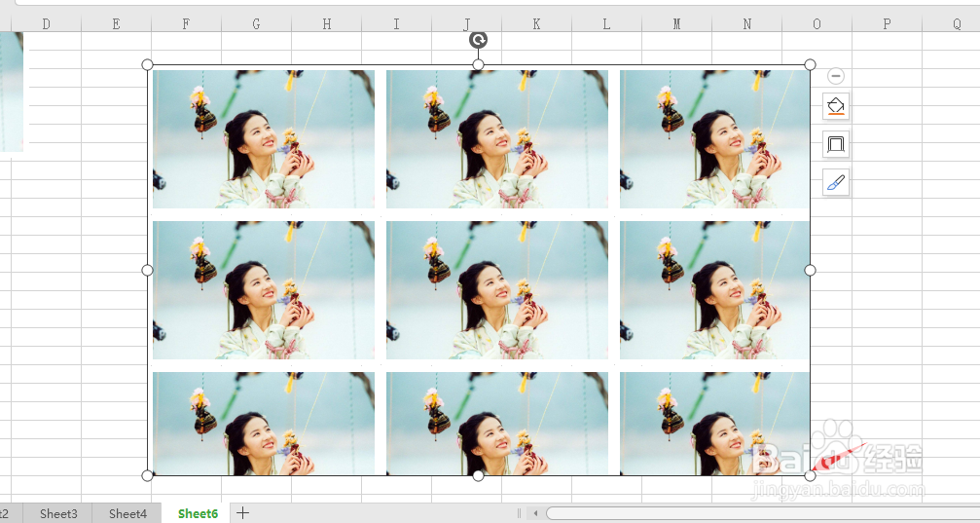Click the rotation handle above the shape

(x=478, y=40)
